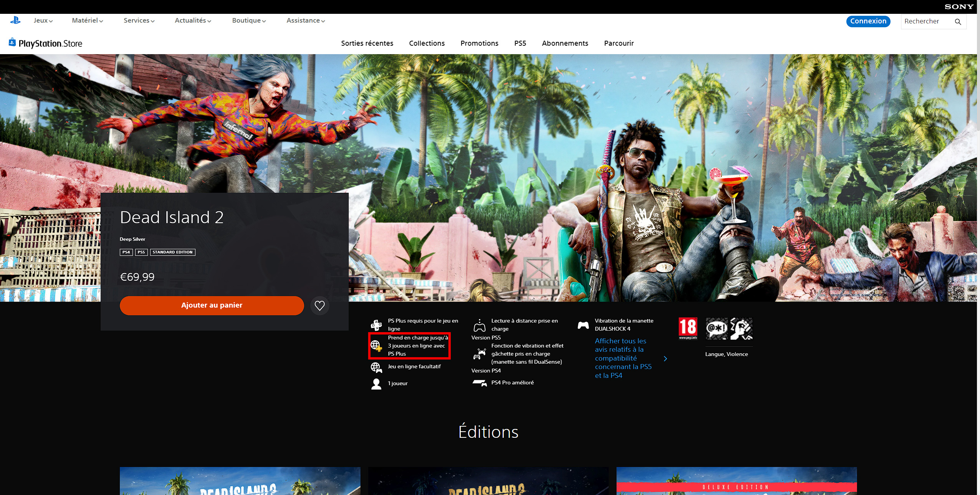Click the 1 joueur player icon

[376, 383]
